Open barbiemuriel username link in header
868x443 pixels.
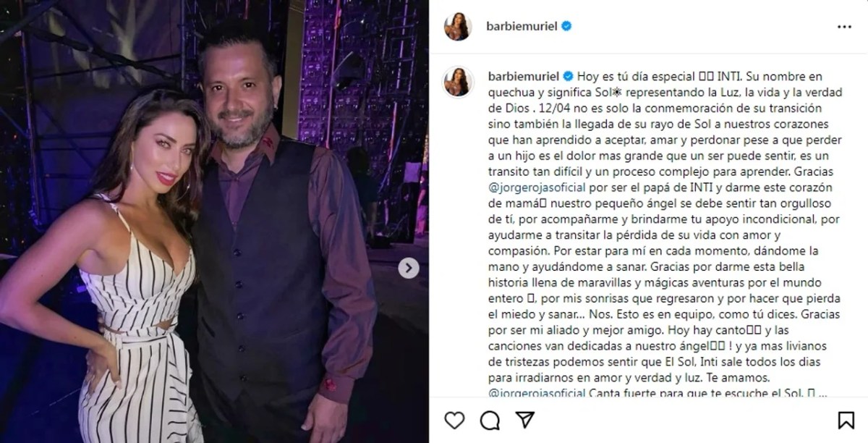(x=521, y=26)
